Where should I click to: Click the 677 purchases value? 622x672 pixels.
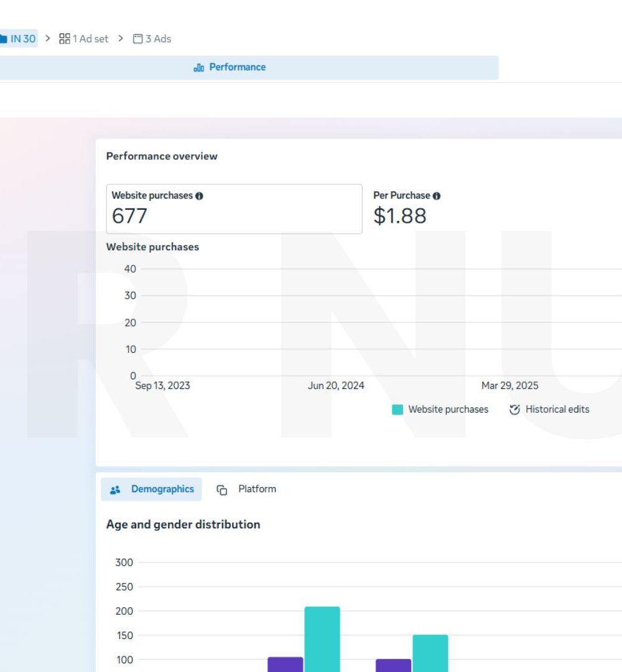point(129,215)
